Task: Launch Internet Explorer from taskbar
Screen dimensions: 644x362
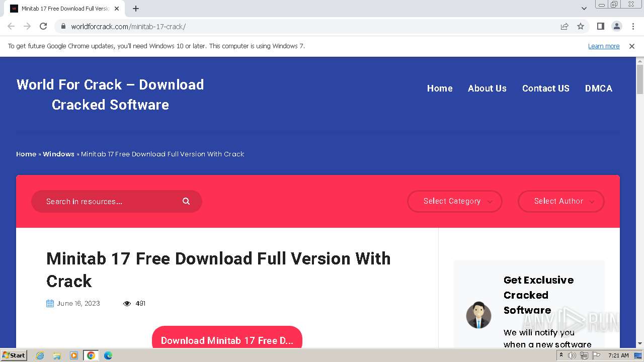Action: tap(40, 355)
